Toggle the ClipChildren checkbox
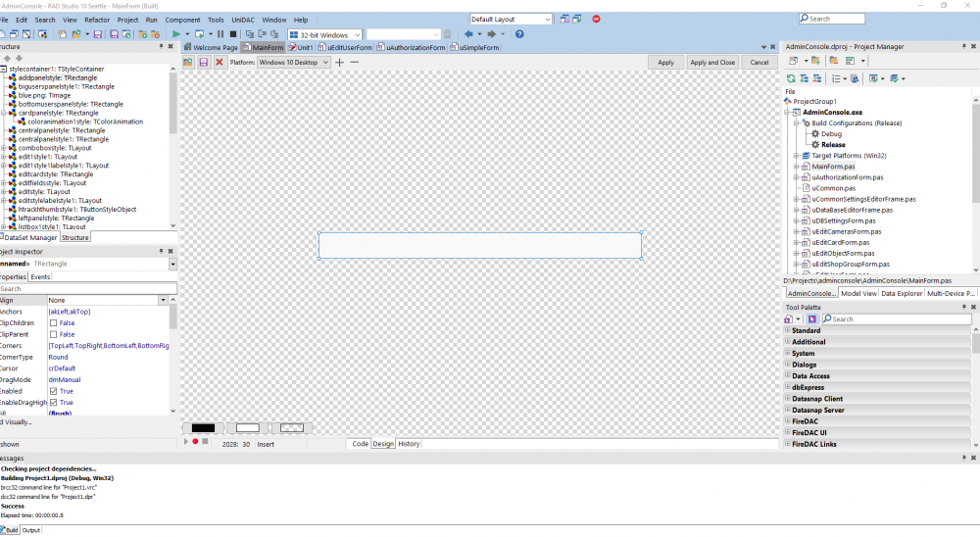 click(x=53, y=323)
